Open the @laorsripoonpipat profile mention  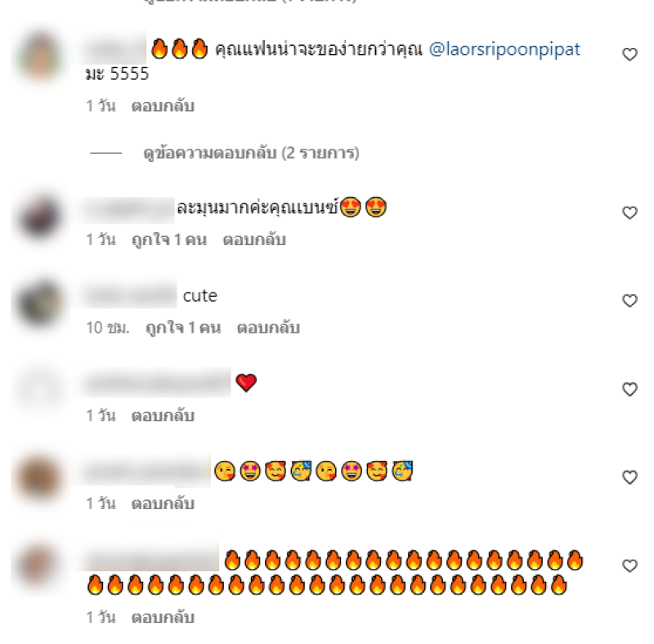tap(504, 49)
